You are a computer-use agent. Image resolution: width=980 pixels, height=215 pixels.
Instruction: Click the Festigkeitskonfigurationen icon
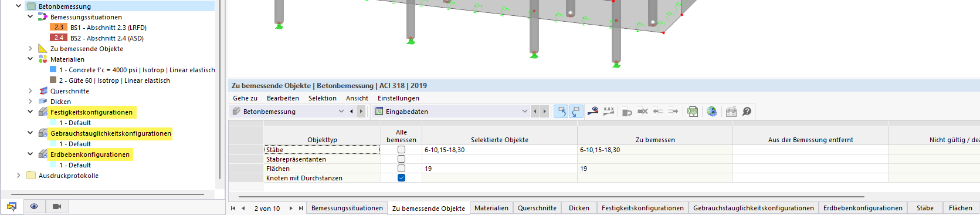tap(43, 112)
